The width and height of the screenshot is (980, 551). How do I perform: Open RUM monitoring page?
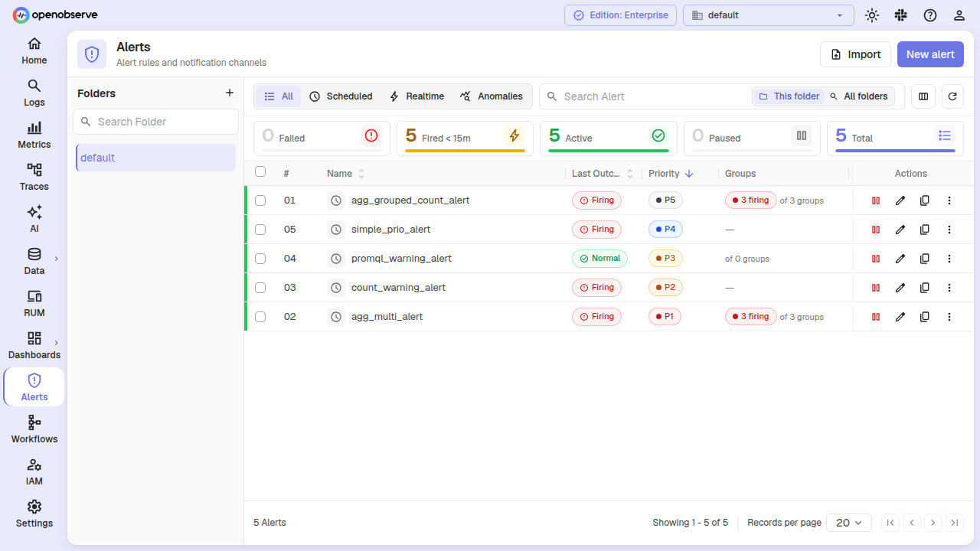(x=34, y=304)
